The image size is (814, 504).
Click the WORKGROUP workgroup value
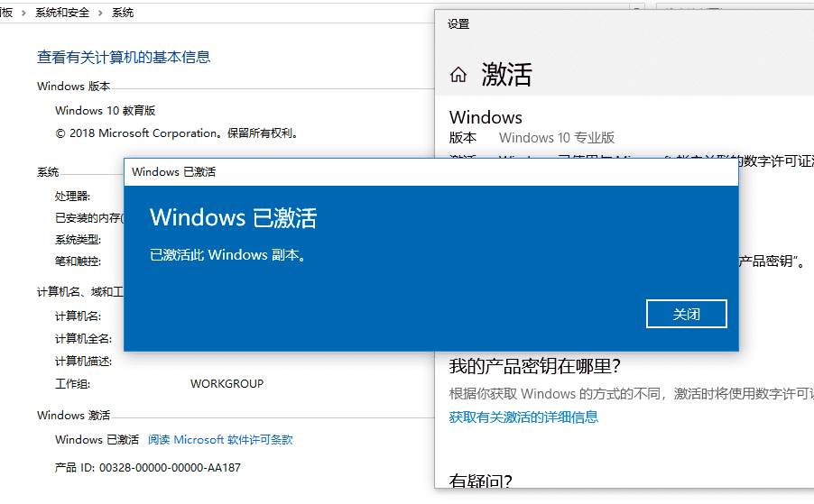pos(227,383)
